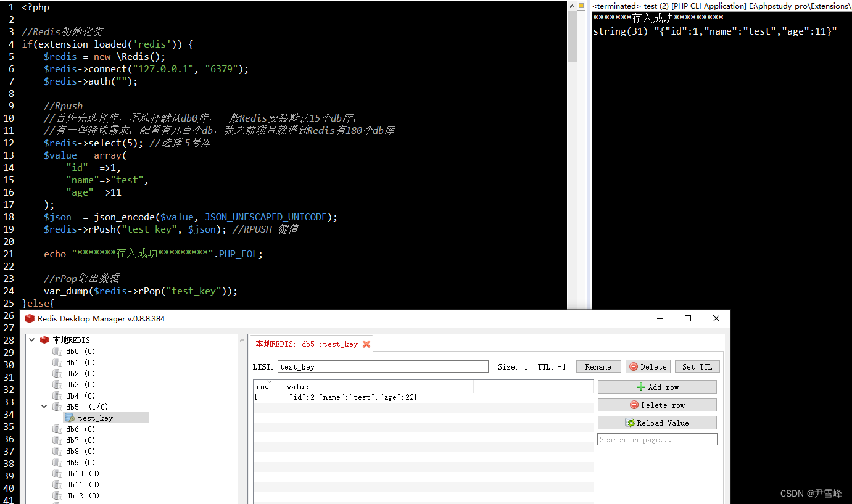Select db12 (0) in the tree
Viewport: 852px width, 504px height.
(x=83, y=496)
